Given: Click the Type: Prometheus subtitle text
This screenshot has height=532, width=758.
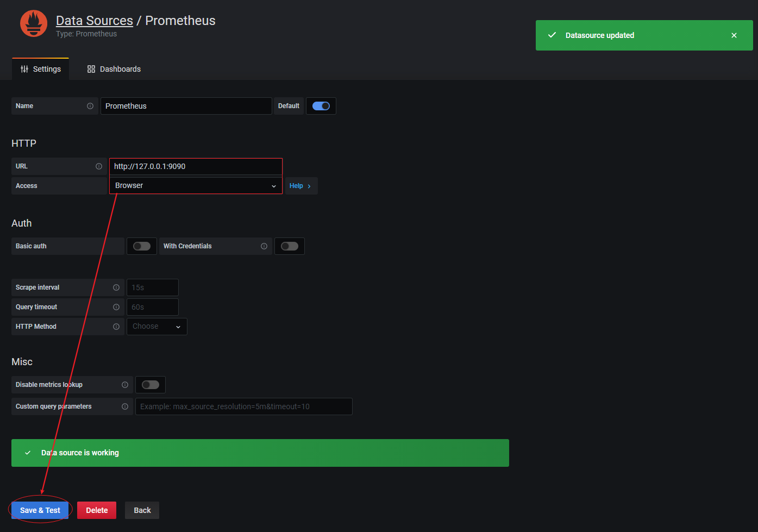Looking at the screenshot, I should [86, 34].
